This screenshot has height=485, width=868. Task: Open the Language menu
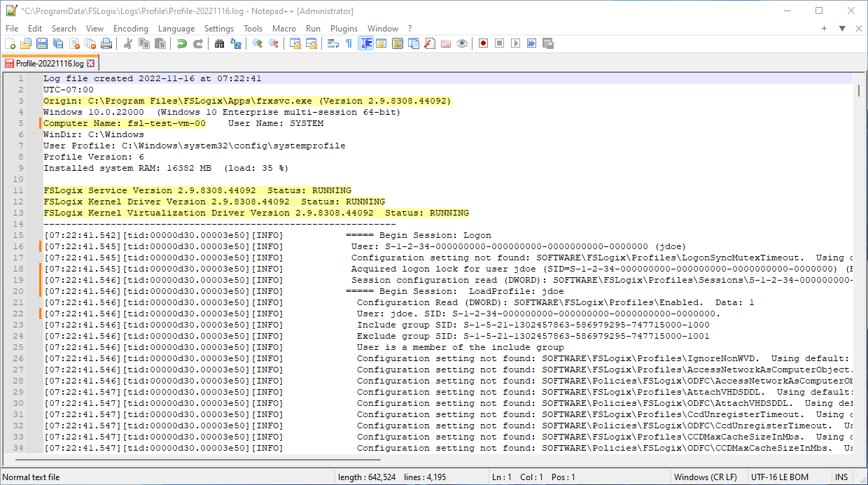[x=176, y=29]
